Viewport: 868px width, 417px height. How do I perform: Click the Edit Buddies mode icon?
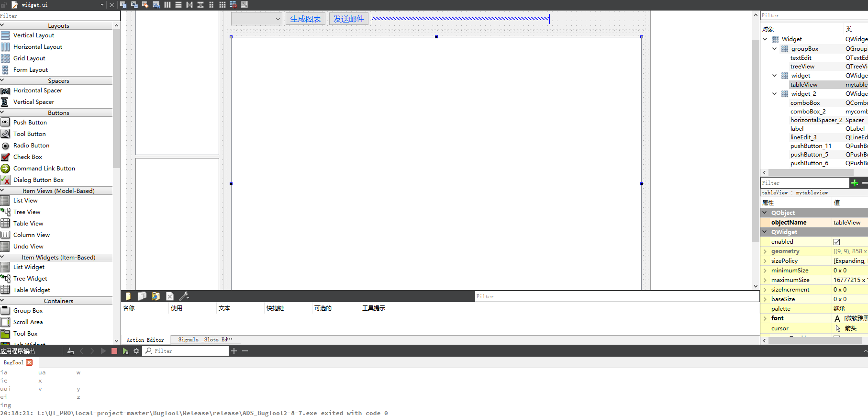tap(145, 5)
